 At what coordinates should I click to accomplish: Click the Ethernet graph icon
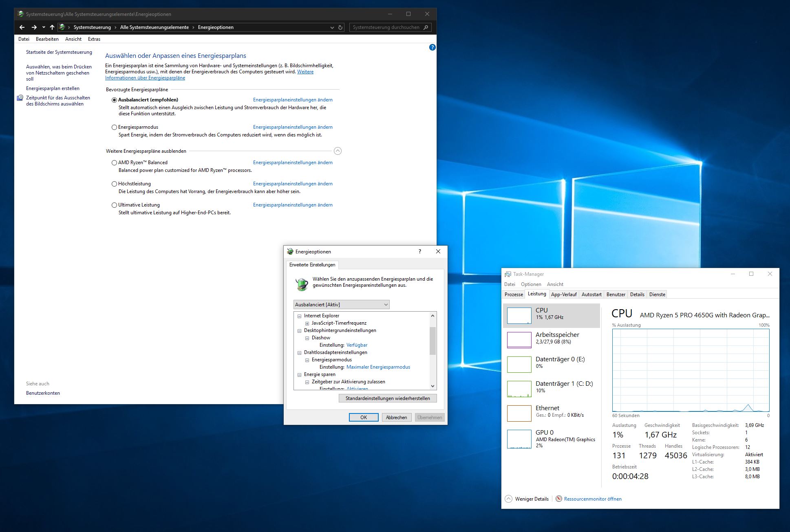(519, 413)
